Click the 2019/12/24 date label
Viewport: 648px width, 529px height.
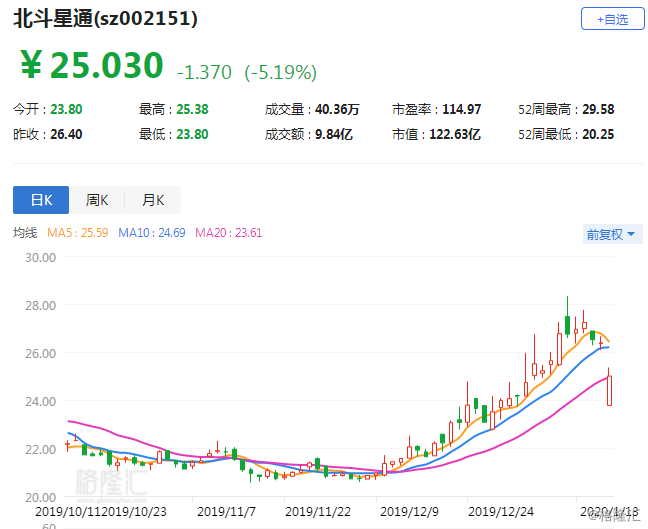[501, 512]
